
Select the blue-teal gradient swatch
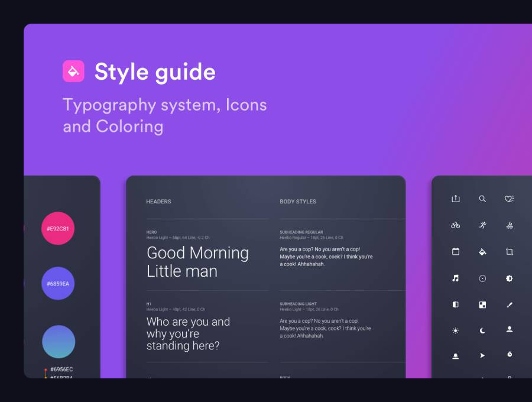tap(58, 342)
